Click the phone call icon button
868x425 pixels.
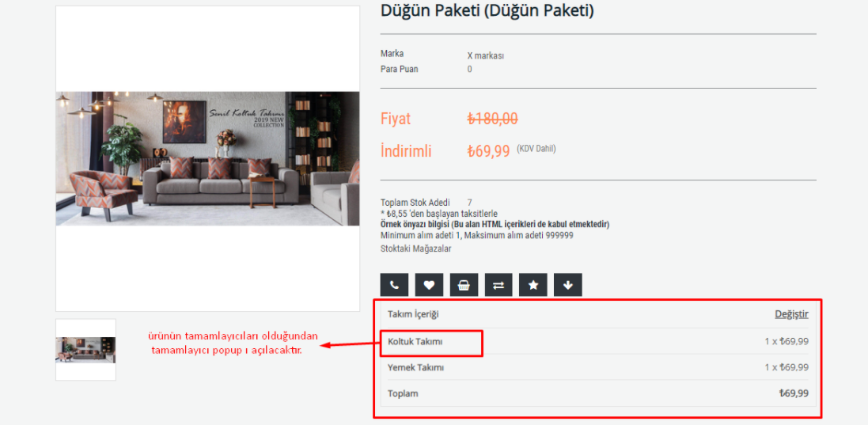tap(394, 285)
